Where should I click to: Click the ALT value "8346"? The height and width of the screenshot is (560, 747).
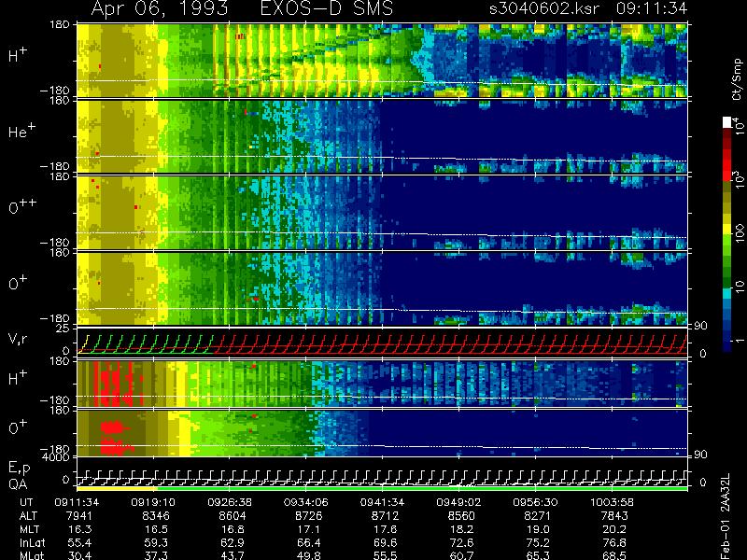[x=156, y=516]
